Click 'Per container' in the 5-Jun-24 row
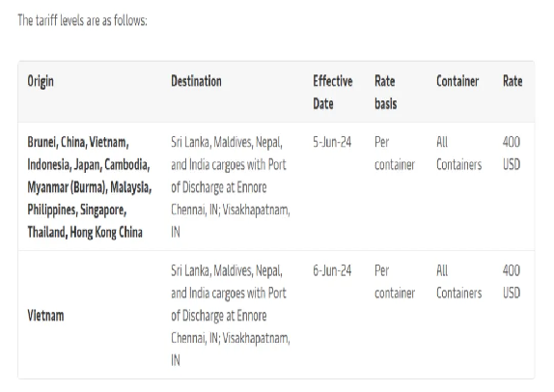Image resolution: width=554 pixels, height=392 pixels. point(395,154)
